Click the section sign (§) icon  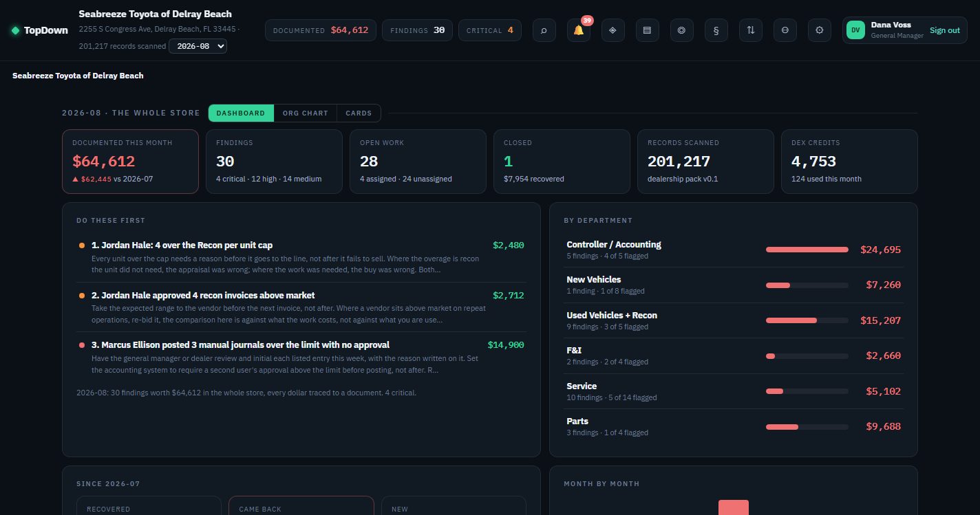716,30
